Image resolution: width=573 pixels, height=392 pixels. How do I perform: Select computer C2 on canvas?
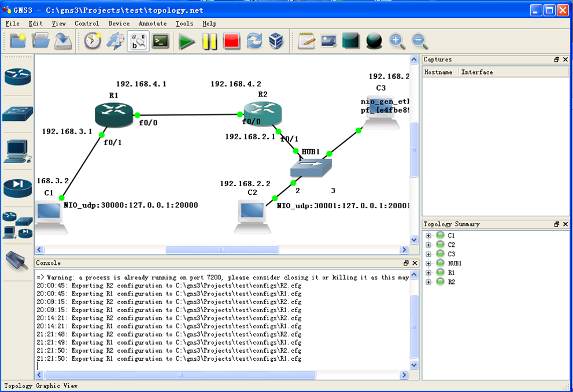pos(253,217)
